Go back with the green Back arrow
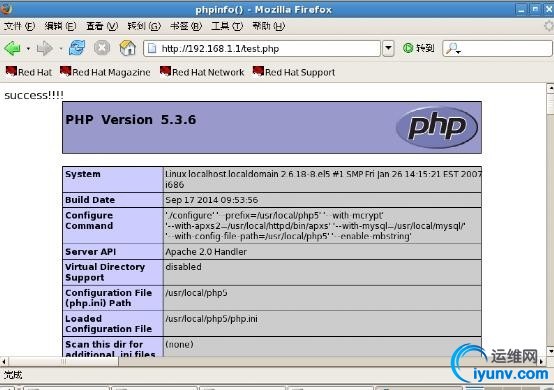 click(13, 48)
